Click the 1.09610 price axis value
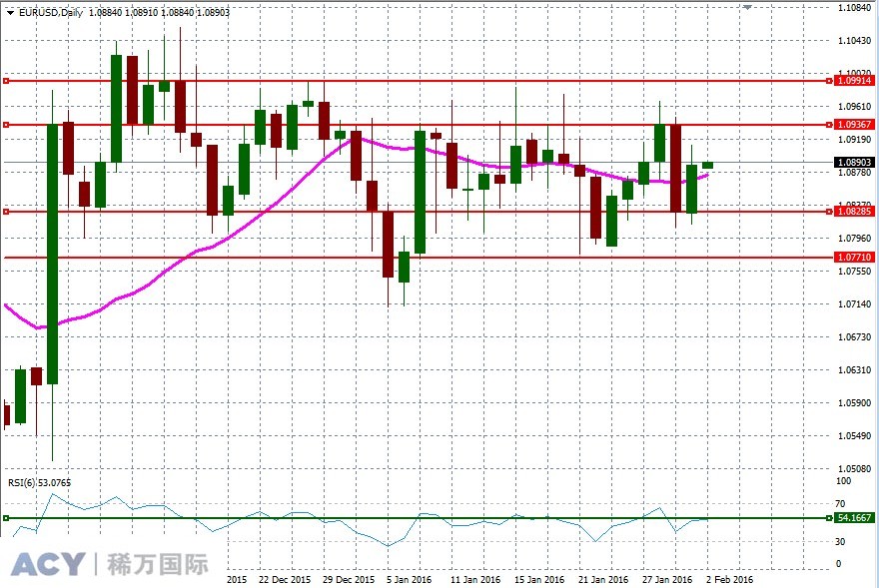879x588 pixels. [855, 107]
